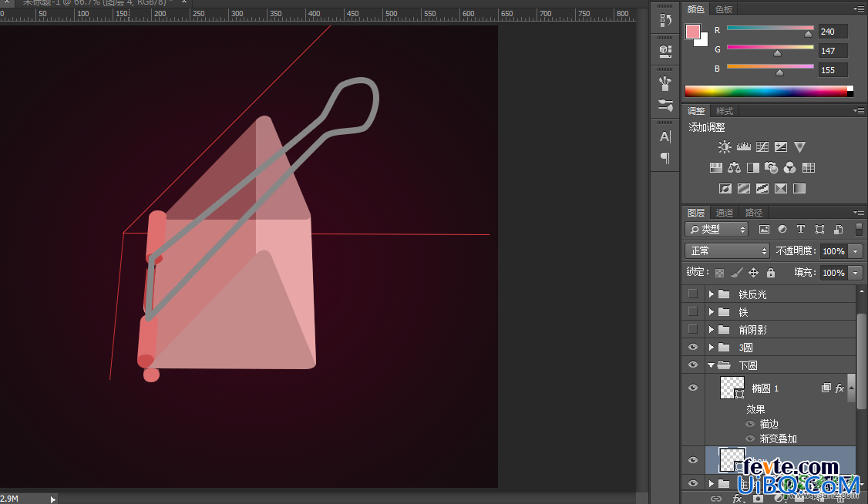Viewport: 868px width, 504px height.
Task: Lock all layer attributes
Action: tap(771, 273)
